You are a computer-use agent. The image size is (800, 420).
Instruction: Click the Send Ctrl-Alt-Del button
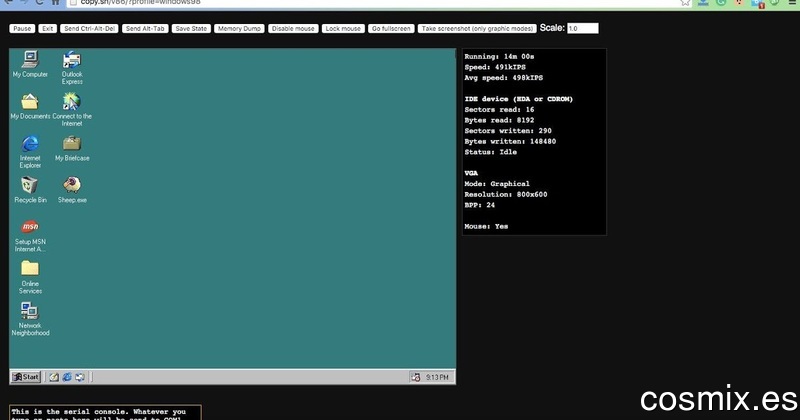[x=89, y=29]
